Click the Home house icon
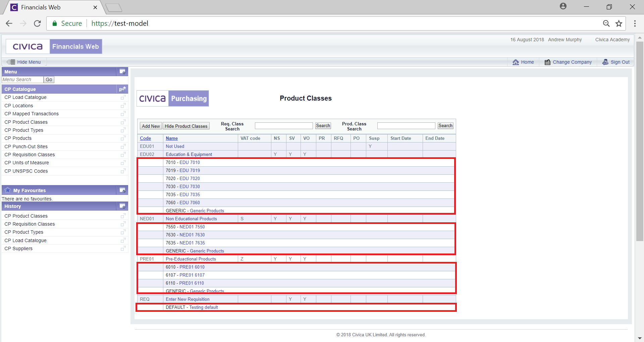 516,62
